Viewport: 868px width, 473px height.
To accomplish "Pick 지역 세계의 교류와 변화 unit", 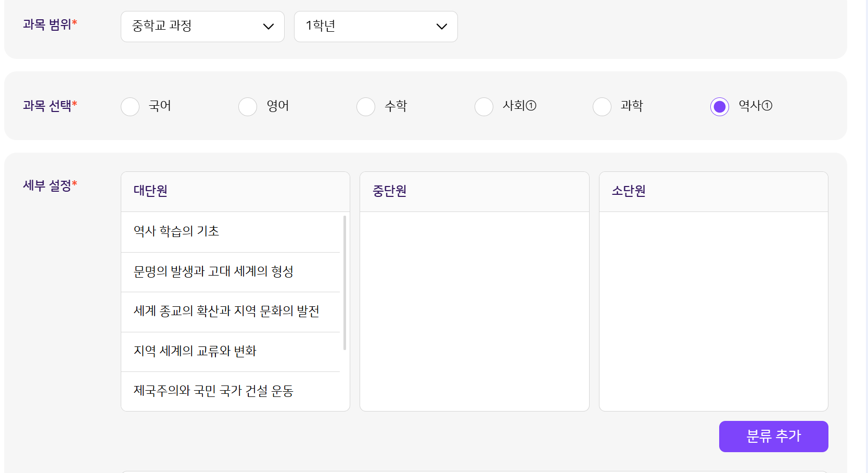I will (195, 351).
